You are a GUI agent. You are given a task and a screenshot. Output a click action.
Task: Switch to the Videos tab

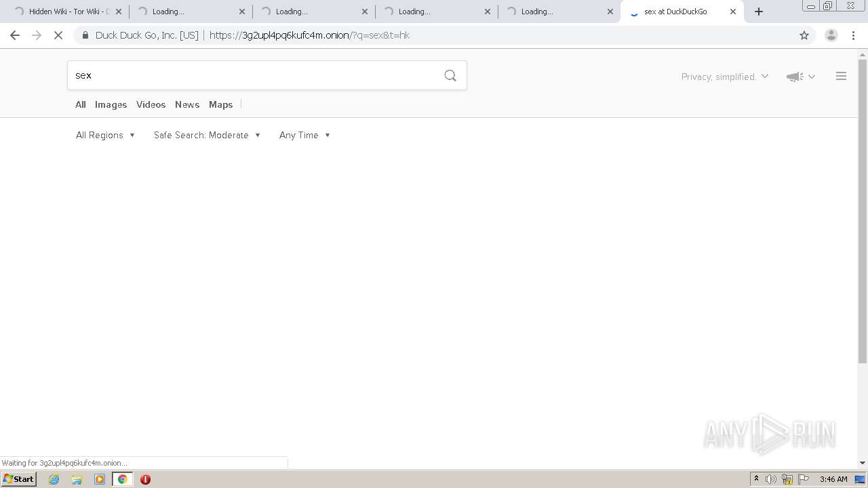[x=151, y=104]
